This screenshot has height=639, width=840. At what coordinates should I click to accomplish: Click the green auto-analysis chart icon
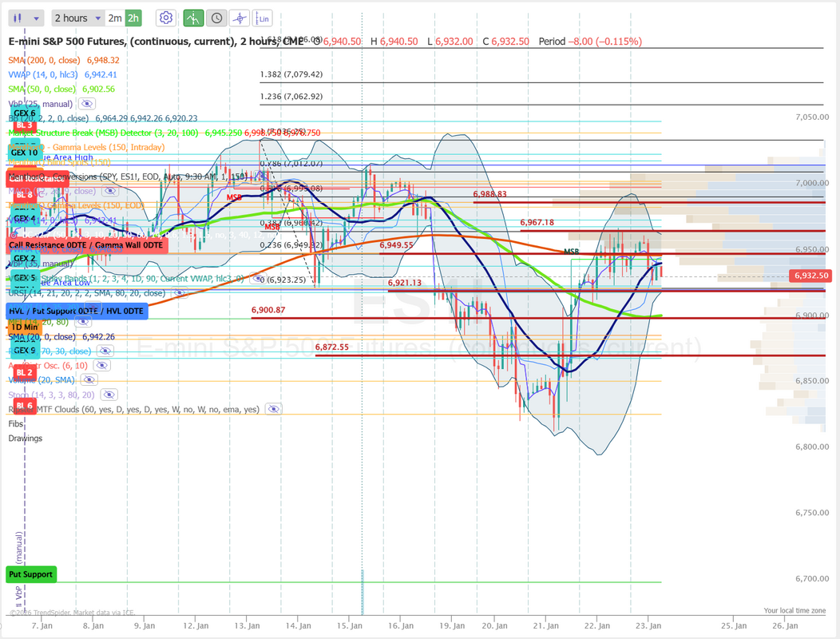pyautogui.click(x=192, y=18)
